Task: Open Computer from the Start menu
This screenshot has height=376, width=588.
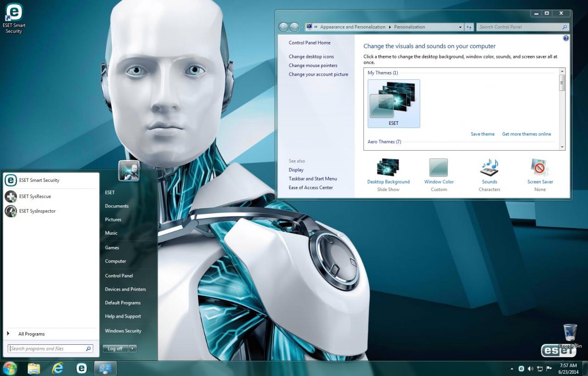Action: point(115,261)
